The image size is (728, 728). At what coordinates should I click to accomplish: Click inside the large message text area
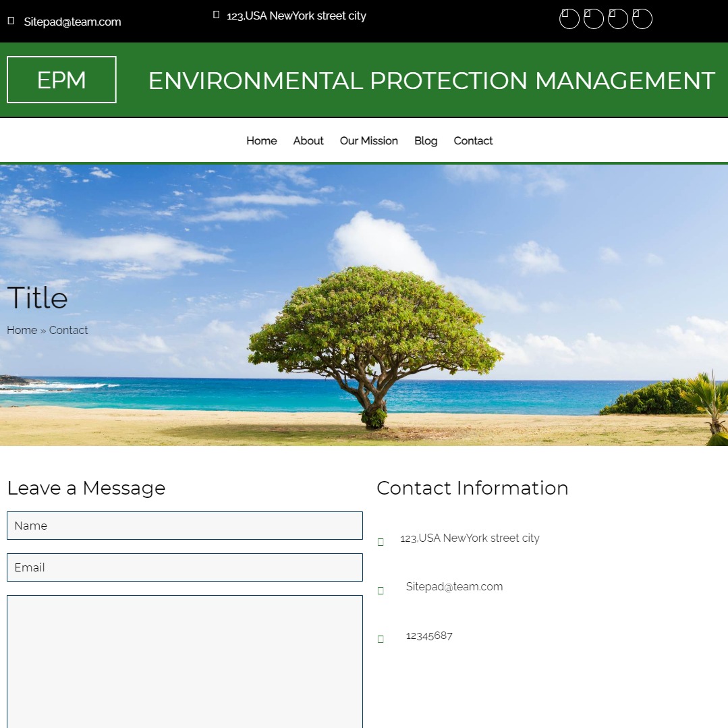[x=185, y=661]
